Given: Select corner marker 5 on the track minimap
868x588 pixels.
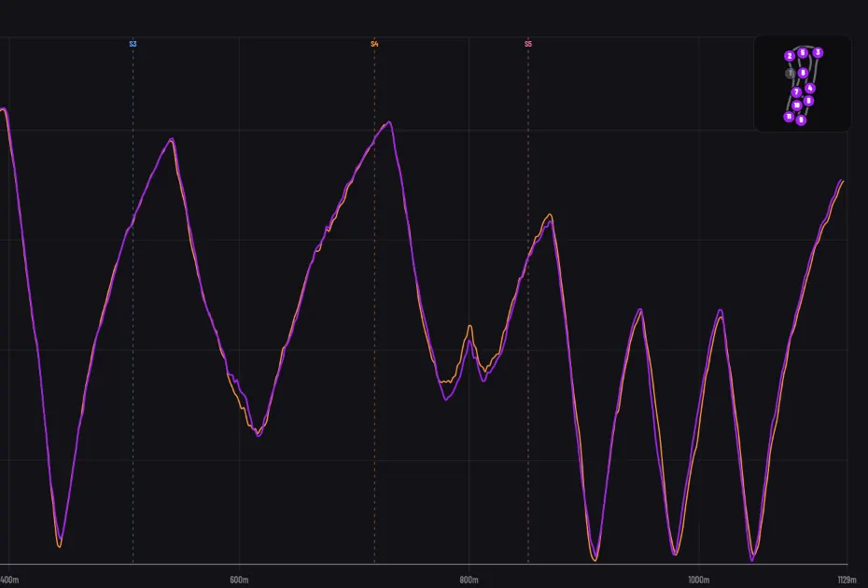Looking at the screenshot, I should pos(803,53).
